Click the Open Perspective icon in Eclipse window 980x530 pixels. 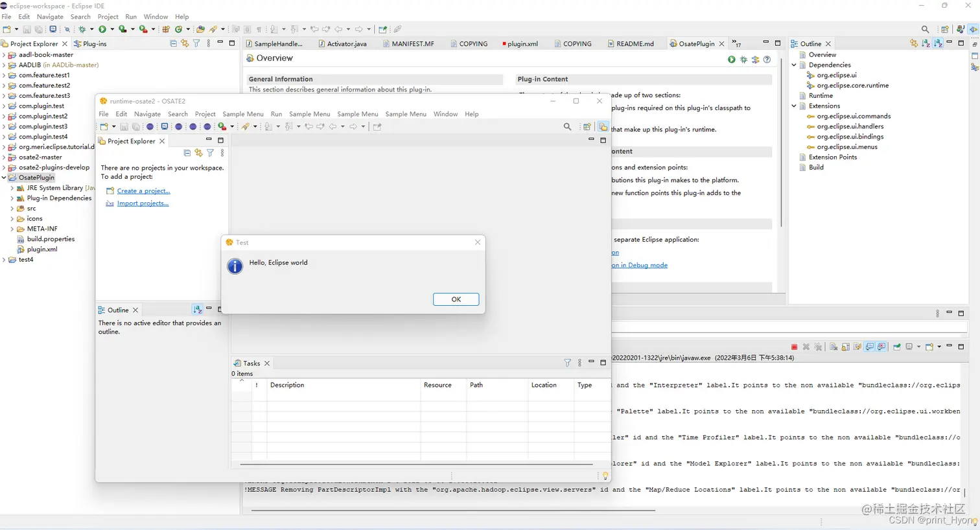pyautogui.click(x=945, y=29)
